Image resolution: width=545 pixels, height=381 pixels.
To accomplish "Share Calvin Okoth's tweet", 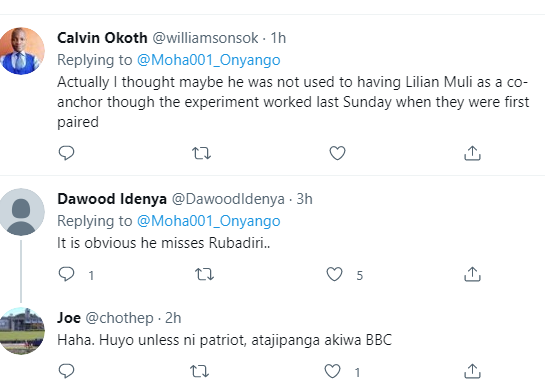I will coord(472,153).
